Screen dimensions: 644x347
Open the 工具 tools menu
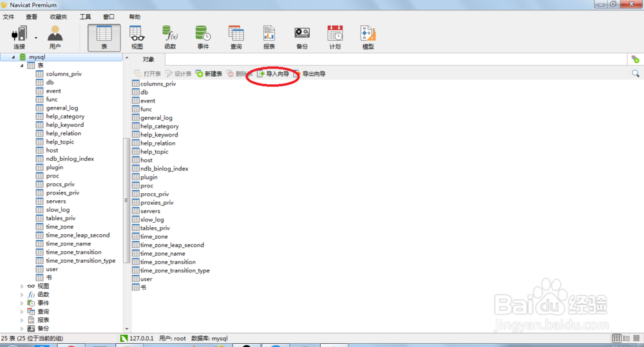coord(85,17)
